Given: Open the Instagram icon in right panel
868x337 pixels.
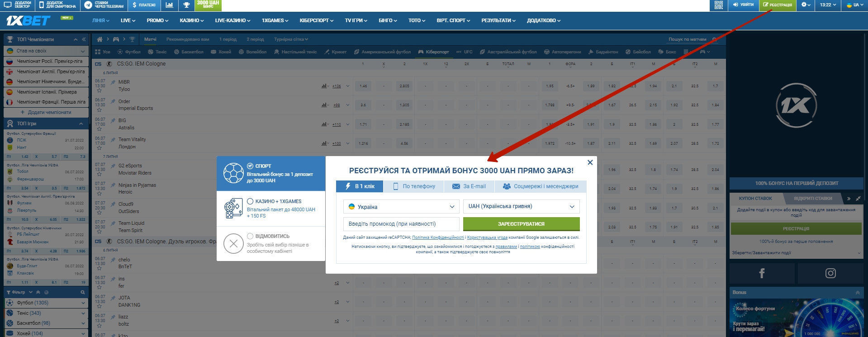Looking at the screenshot, I should [x=830, y=273].
